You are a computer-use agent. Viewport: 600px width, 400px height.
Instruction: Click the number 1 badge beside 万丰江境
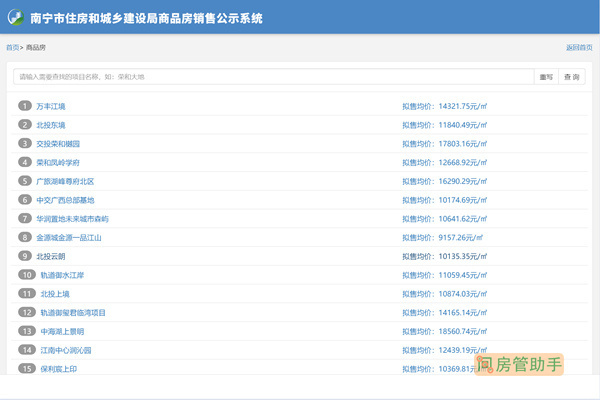click(x=25, y=106)
